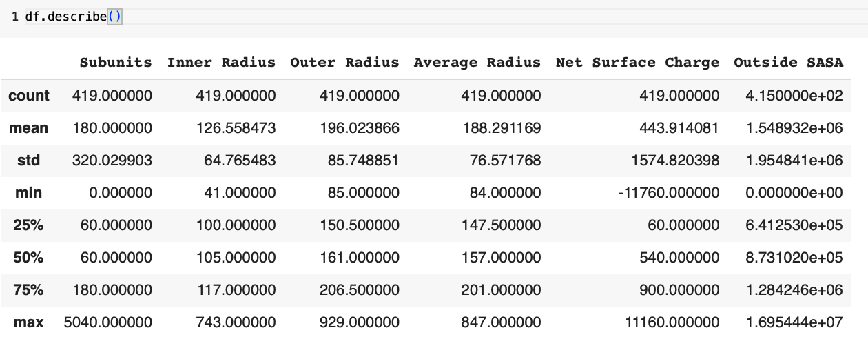Click Inner Radius 50% value 105.000000

(x=236, y=258)
